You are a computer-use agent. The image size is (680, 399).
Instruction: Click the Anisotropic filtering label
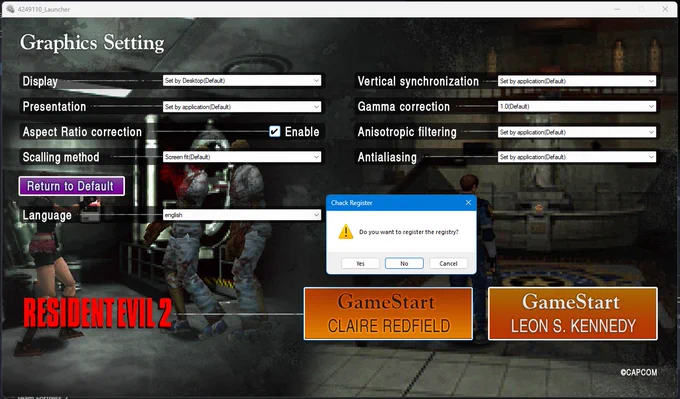(407, 132)
